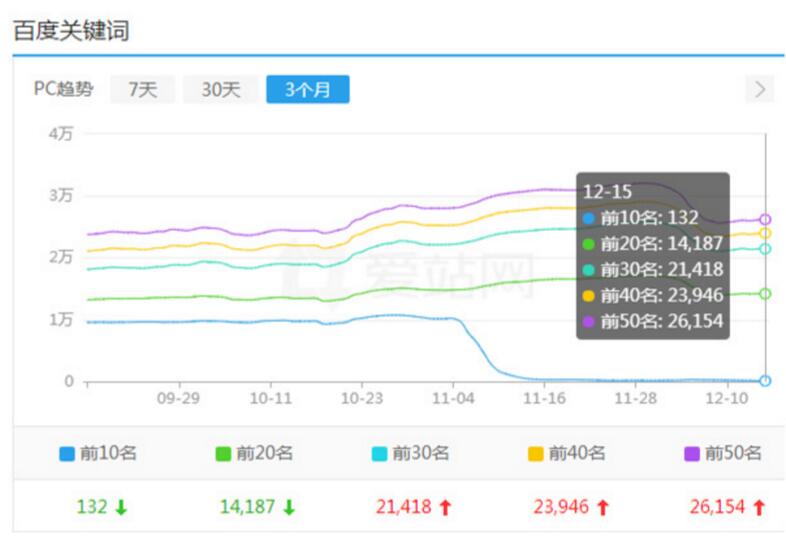Click the purple 前50名 legend color square
The height and width of the screenshot is (537, 786).
point(692,454)
